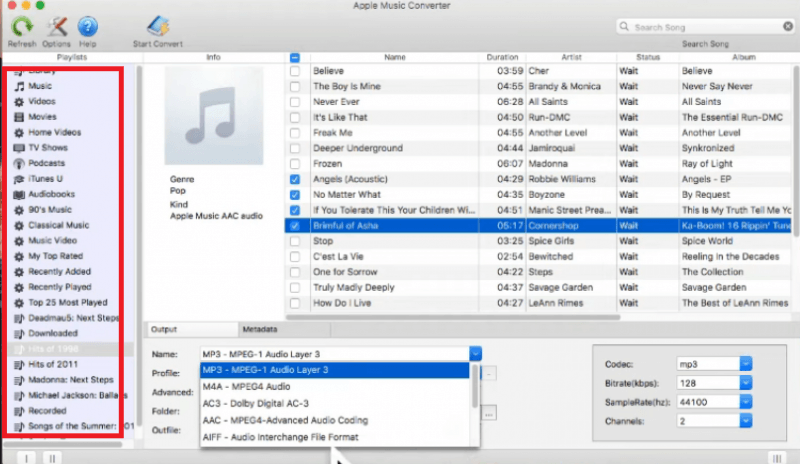Choose AAC - MPEG4-Advanced Audio Coding option
Image resolution: width=800 pixels, height=464 pixels.
pyautogui.click(x=335, y=420)
